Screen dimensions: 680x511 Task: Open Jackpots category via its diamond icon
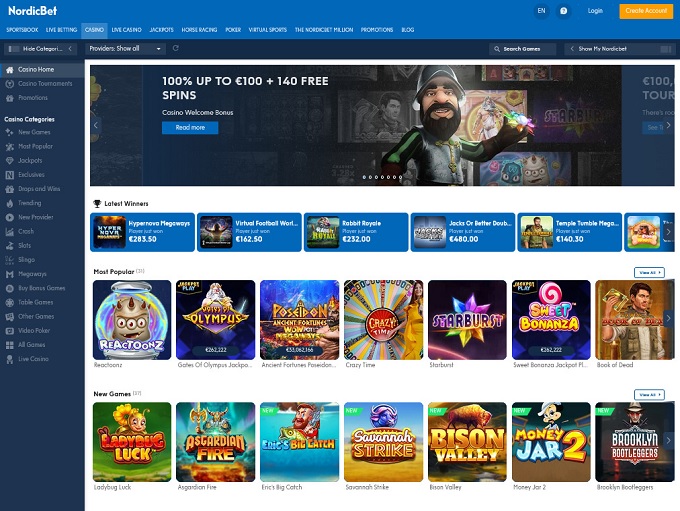tap(9, 160)
